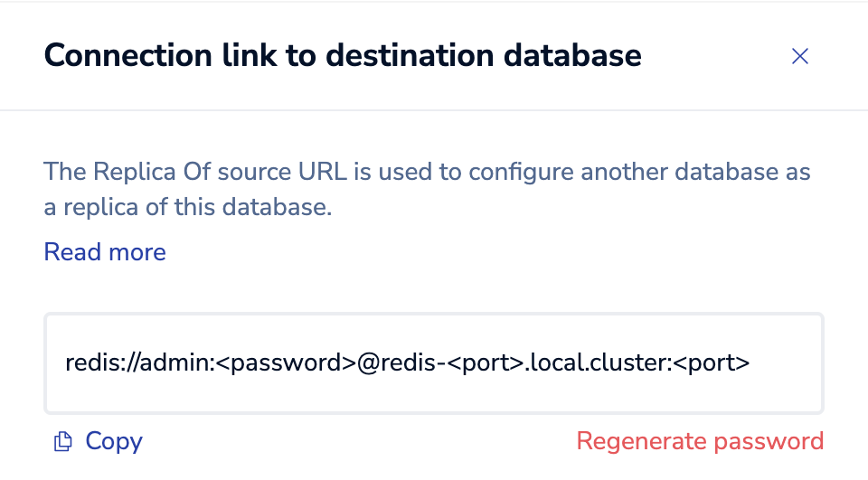This screenshot has width=868, height=480.
Task: Click "a replica of this database" text
Action: 188,208
